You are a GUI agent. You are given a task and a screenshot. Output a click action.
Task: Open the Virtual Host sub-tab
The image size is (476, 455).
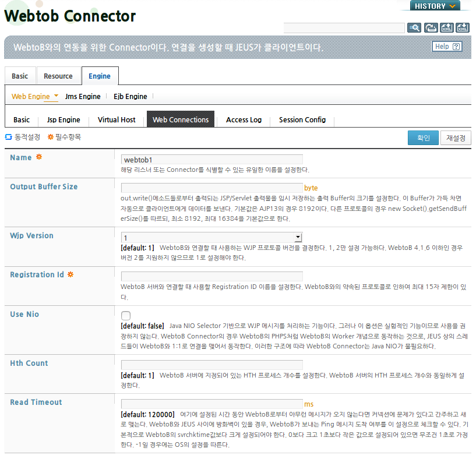[x=117, y=120]
